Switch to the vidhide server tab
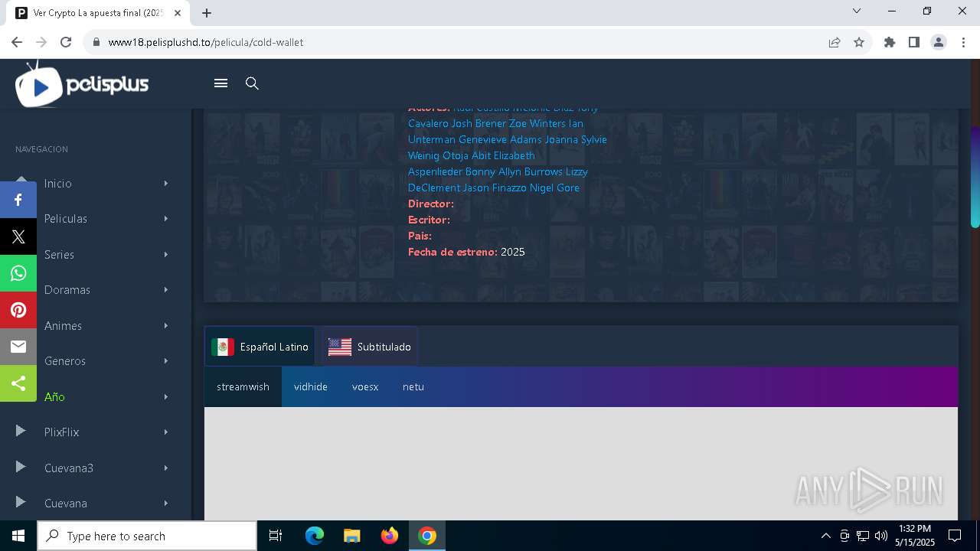This screenshot has width=980, height=551. pyautogui.click(x=311, y=386)
